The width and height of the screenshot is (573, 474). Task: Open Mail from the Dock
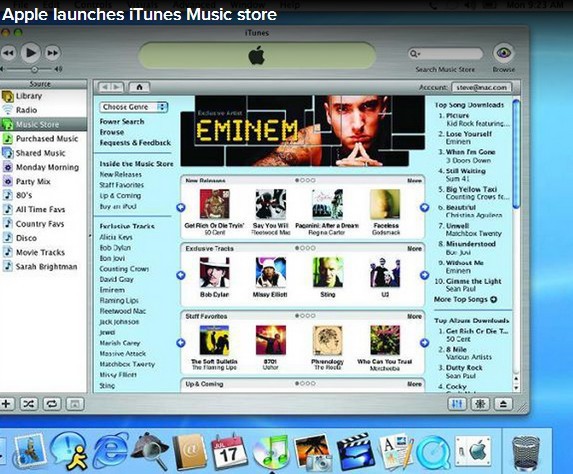30,452
